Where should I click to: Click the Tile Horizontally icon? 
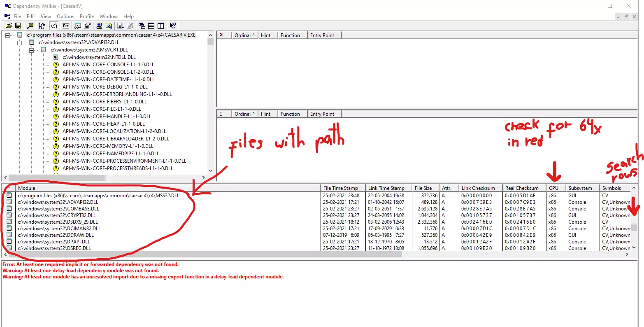(x=151, y=26)
